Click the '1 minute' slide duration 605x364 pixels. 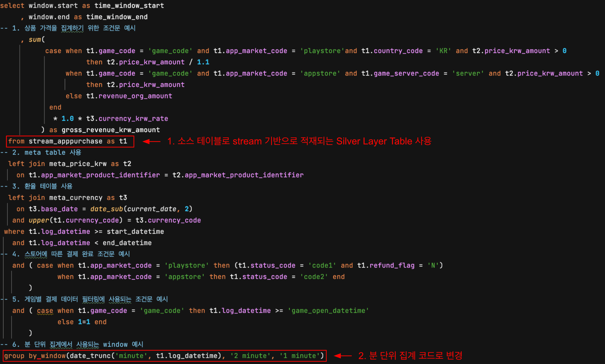click(300, 355)
